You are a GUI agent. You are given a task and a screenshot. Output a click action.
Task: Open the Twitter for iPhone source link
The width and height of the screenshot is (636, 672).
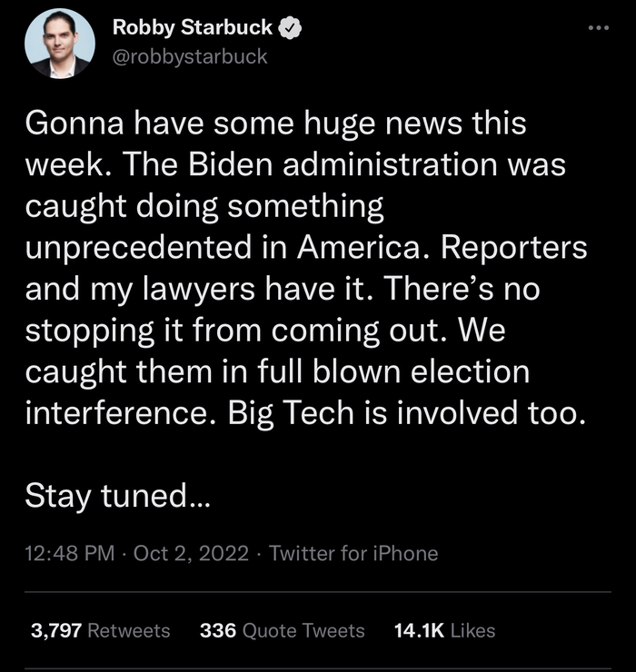pos(353,552)
